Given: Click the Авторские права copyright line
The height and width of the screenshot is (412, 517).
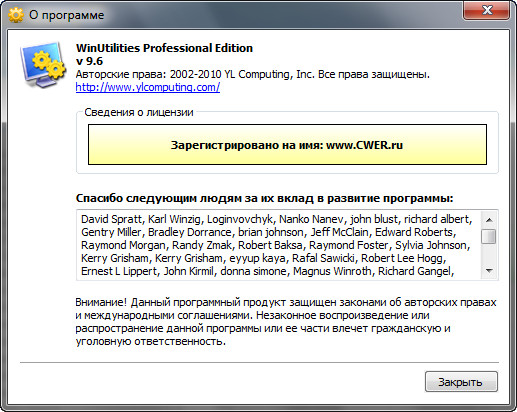Looking at the screenshot, I should click(x=253, y=74).
